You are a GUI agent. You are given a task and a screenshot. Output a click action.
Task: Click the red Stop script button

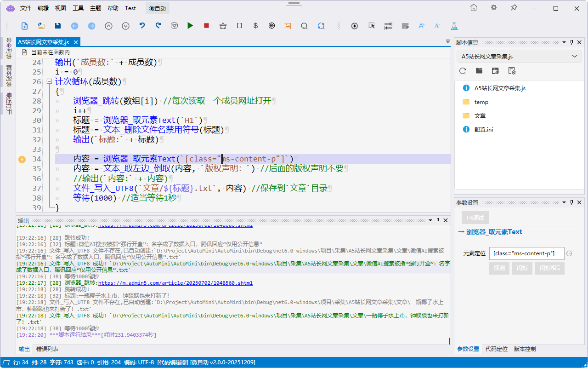(206, 26)
